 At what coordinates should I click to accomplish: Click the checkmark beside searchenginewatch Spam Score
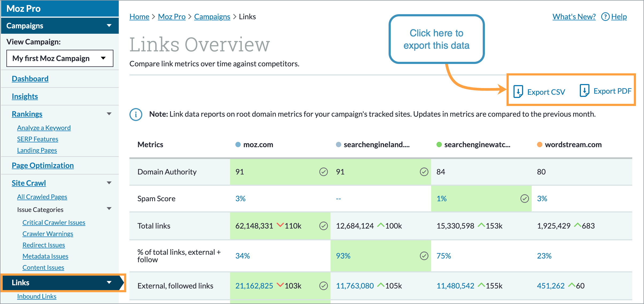tap(524, 199)
